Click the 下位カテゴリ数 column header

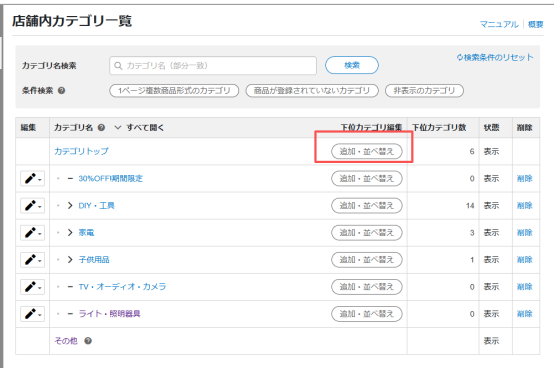[439, 128]
